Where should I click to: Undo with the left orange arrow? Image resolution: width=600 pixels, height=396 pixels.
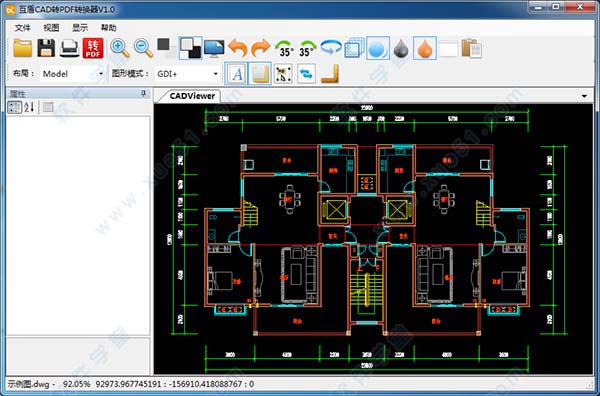[238, 48]
